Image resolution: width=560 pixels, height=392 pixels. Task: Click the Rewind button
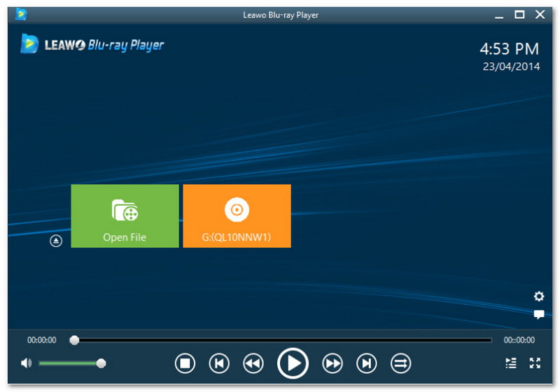[253, 363]
